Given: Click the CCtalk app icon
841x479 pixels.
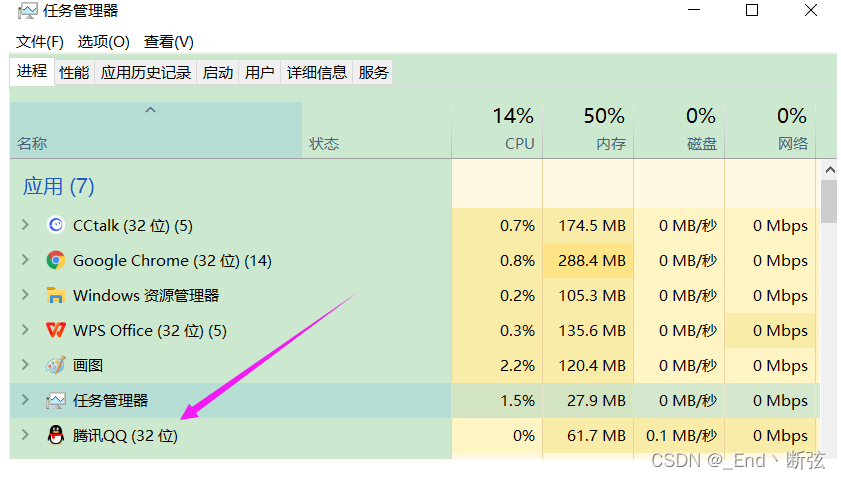Looking at the screenshot, I should point(56,225).
